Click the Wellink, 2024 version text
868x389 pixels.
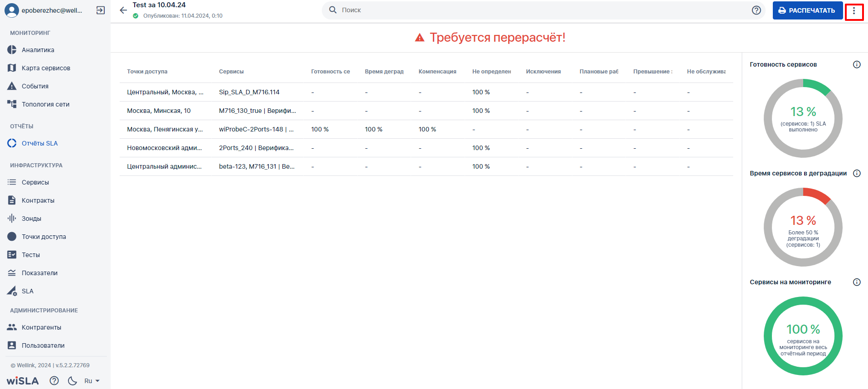click(x=50, y=365)
